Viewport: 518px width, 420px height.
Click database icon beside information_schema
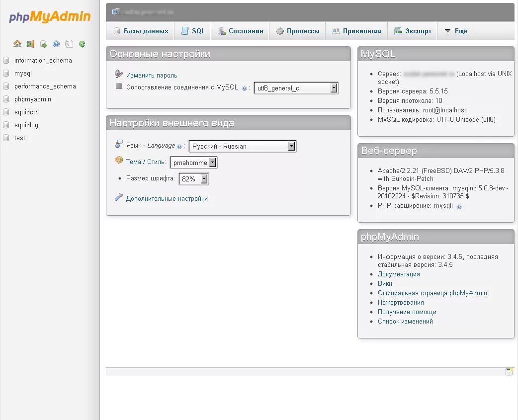click(x=6, y=61)
